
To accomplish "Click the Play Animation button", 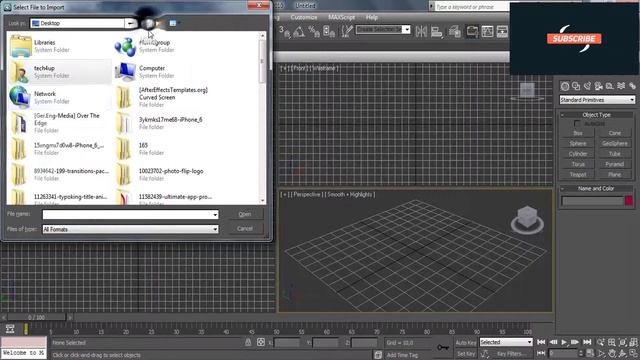I will (x=564, y=342).
